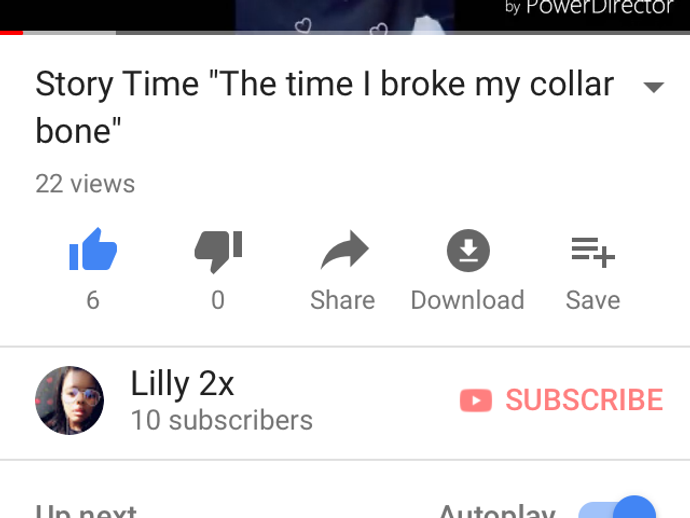The width and height of the screenshot is (690, 518).
Task: Click the SUBSCRIBE button text
Action: 584,400
